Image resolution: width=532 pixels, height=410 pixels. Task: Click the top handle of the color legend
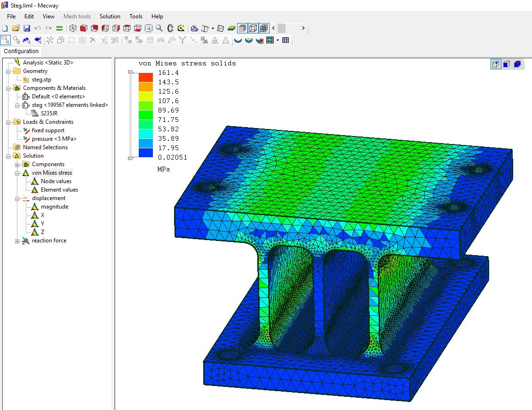(131, 72)
